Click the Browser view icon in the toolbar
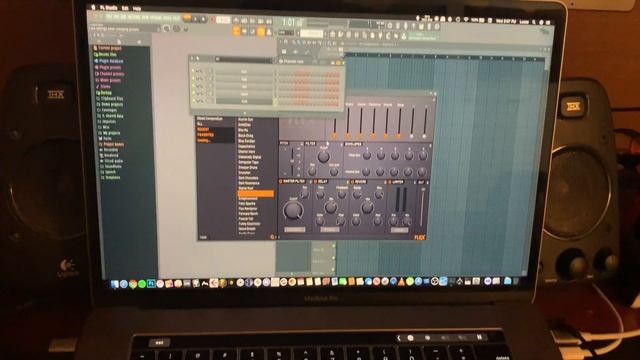640x360 pixels. pos(269,33)
